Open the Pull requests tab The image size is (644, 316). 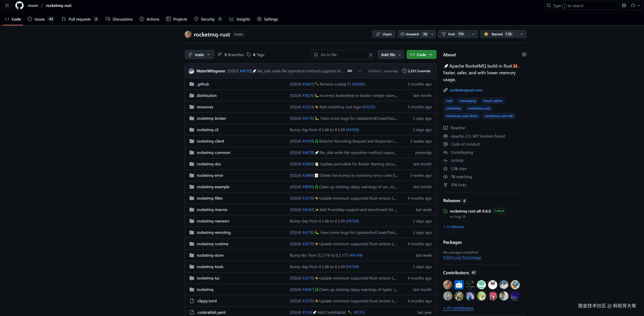(x=80, y=19)
